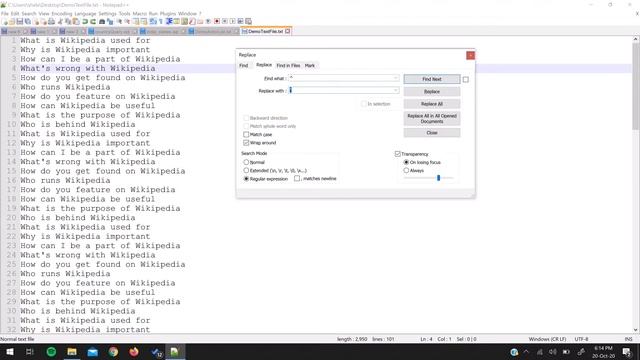Image resolution: width=640 pixels, height=360 pixels.
Task: Click the Start Recording macro icon
Action: [217, 21]
